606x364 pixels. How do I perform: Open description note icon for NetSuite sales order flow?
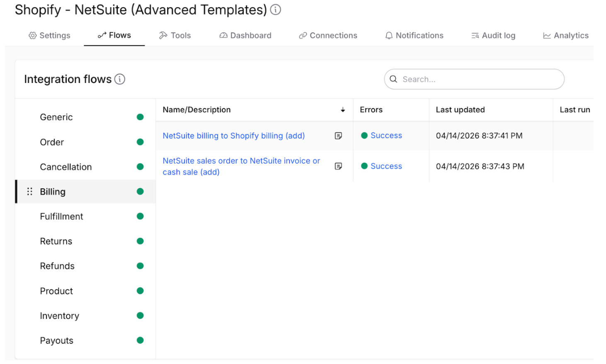(338, 166)
